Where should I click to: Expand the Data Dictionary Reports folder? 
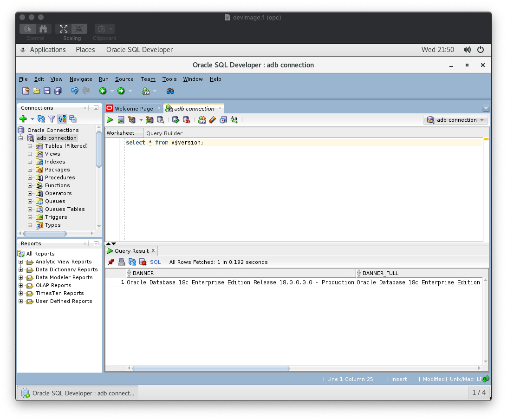(x=21, y=269)
